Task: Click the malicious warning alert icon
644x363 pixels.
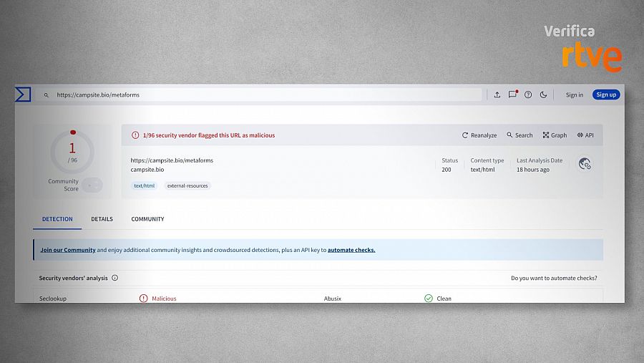Action: click(x=135, y=135)
